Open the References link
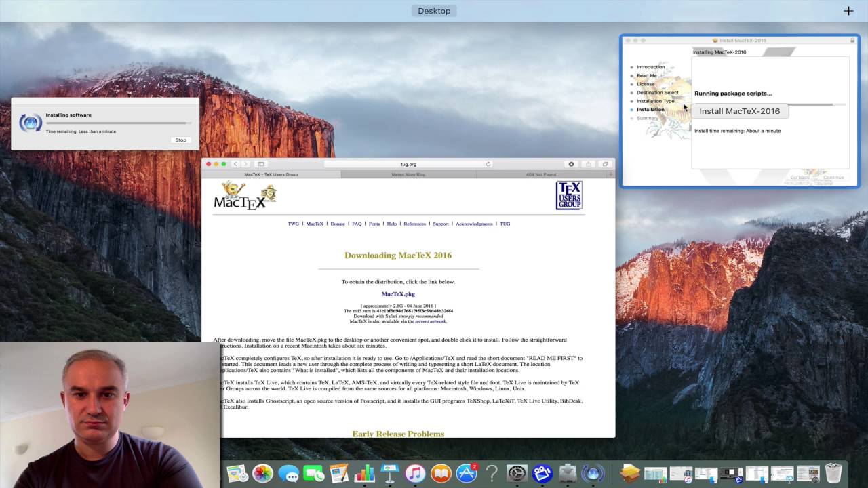This screenshot has width=868, height=488. click(415, 224)
